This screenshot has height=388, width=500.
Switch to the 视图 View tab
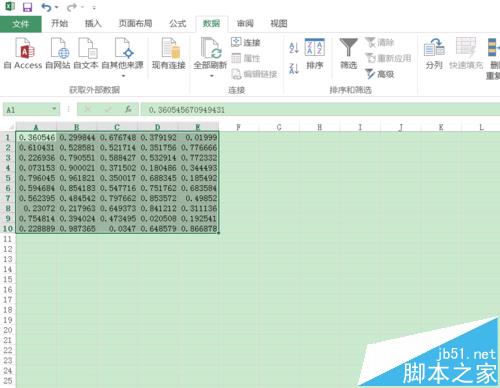pos(279,23)
